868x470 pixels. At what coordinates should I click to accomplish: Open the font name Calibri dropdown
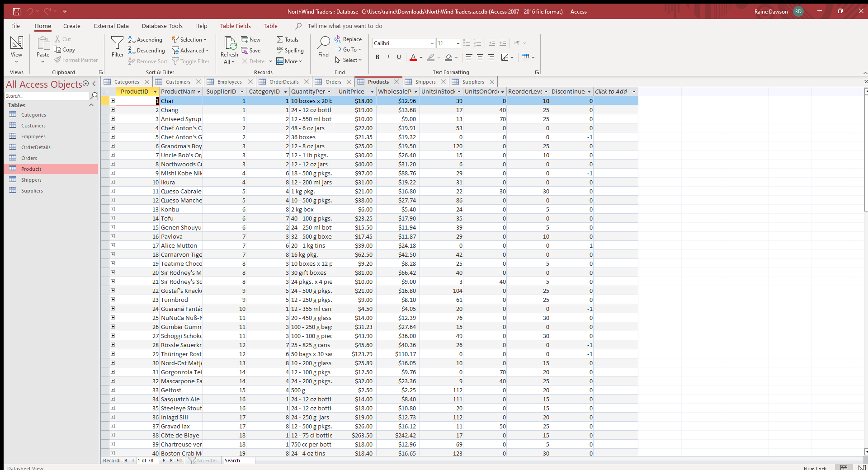[x=432, y=43]
